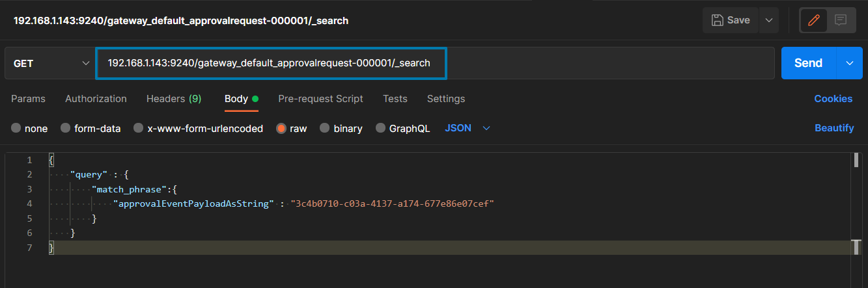Open the Settings tab
The height and width of the screenshot is (288, 868).
click(x=445, y=99)
